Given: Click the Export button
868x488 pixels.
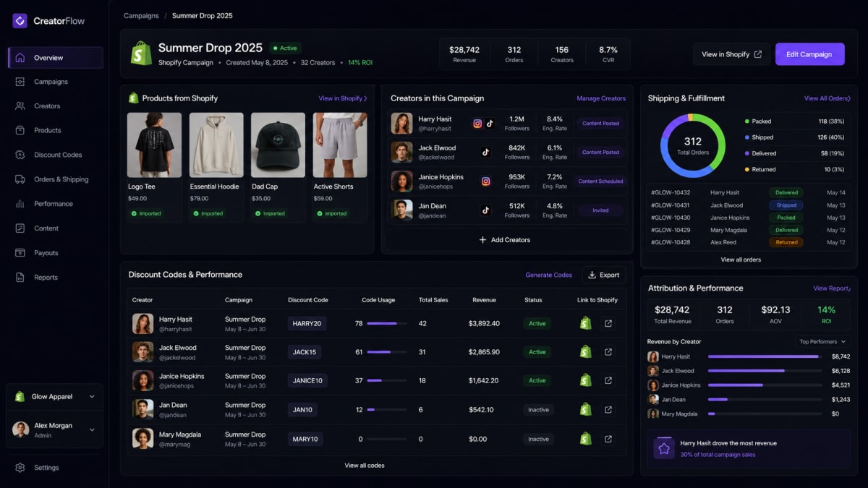Looking at the screenshot, I should click(604, 275).
